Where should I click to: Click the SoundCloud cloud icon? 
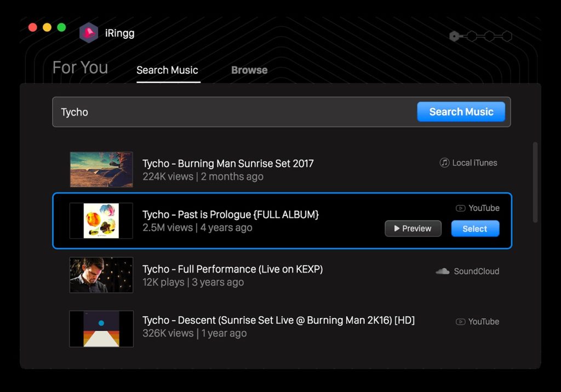443,271
